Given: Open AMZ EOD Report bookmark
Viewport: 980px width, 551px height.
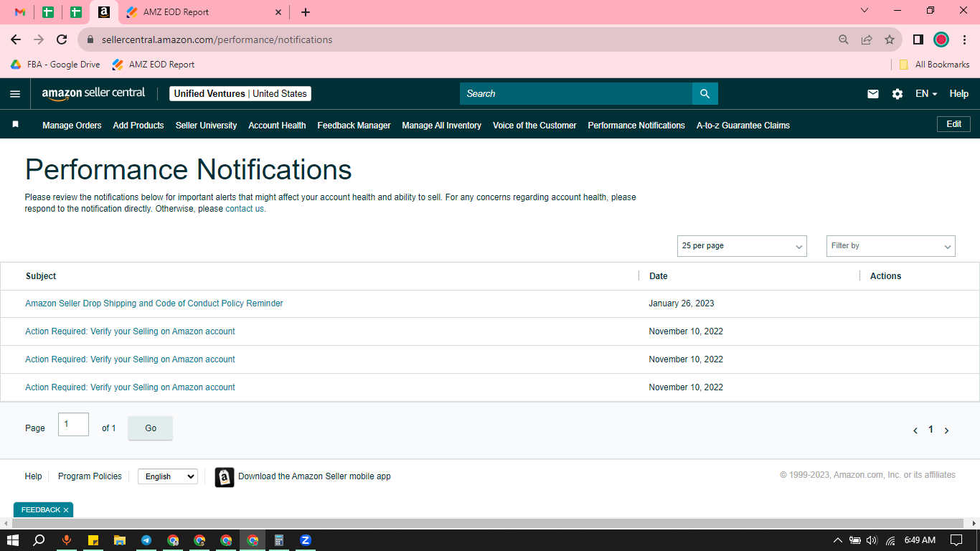Looking at the screenshot, I should click(x=154, y=65).
